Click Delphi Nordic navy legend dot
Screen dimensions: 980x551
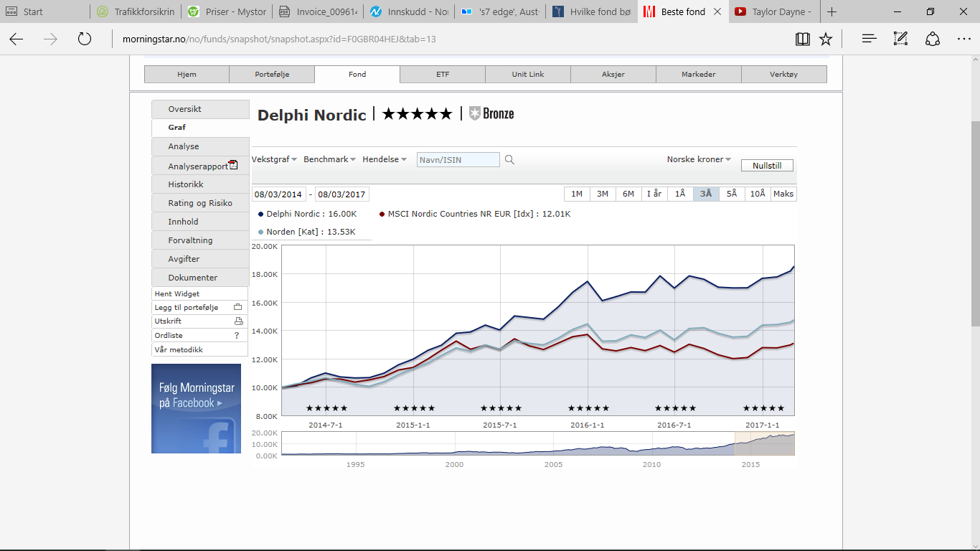[260, 214]
